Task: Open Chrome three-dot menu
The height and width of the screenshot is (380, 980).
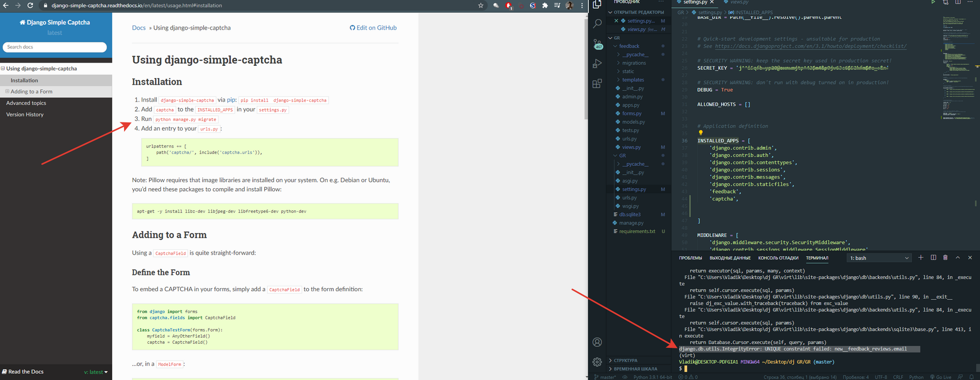Action: (x=582, y=6)
